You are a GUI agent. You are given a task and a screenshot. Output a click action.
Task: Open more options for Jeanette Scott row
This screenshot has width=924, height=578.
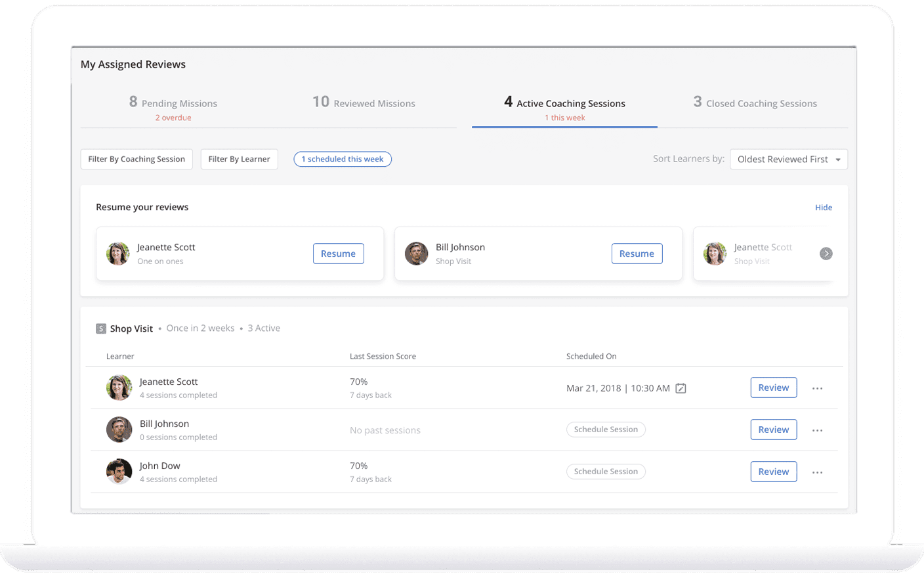(817, 388)
